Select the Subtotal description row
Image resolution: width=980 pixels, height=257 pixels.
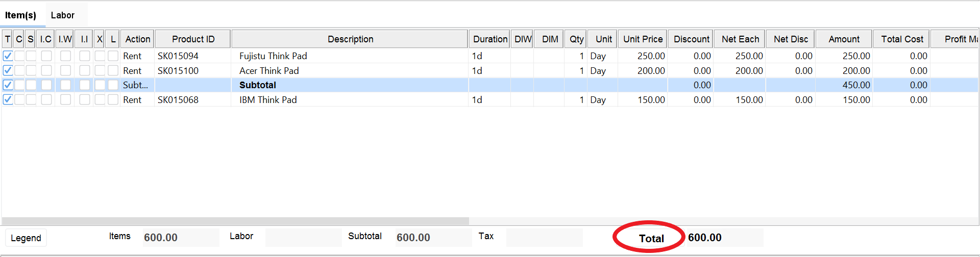click(258, 85)
